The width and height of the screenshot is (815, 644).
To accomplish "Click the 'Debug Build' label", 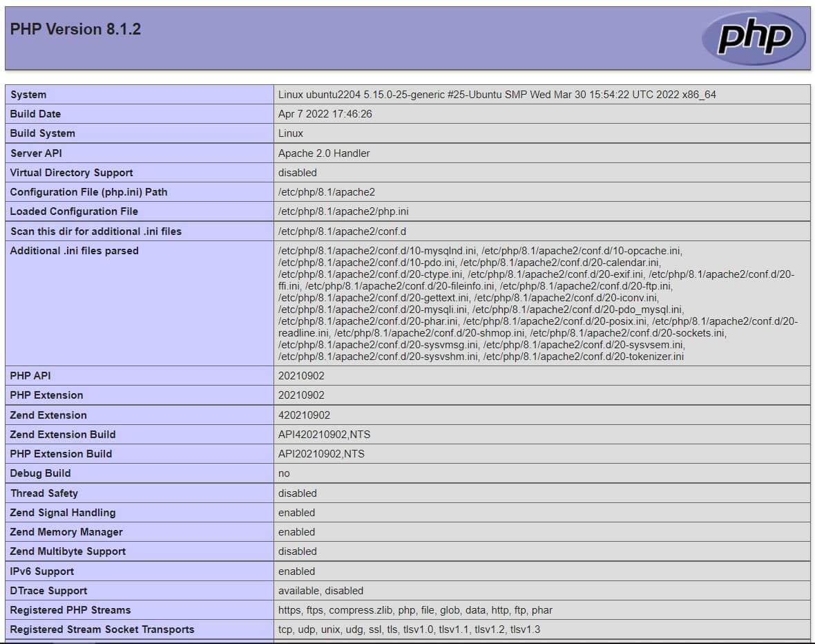I will (40, 473).
